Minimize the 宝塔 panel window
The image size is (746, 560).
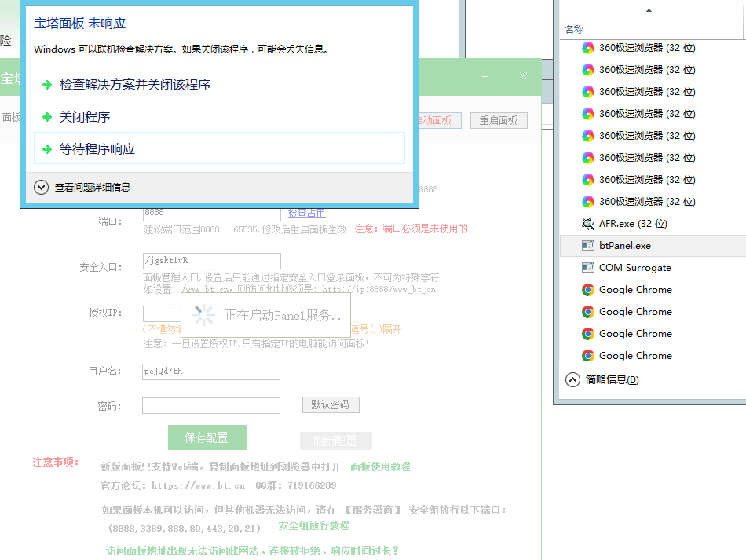click(x=485, y=76)
